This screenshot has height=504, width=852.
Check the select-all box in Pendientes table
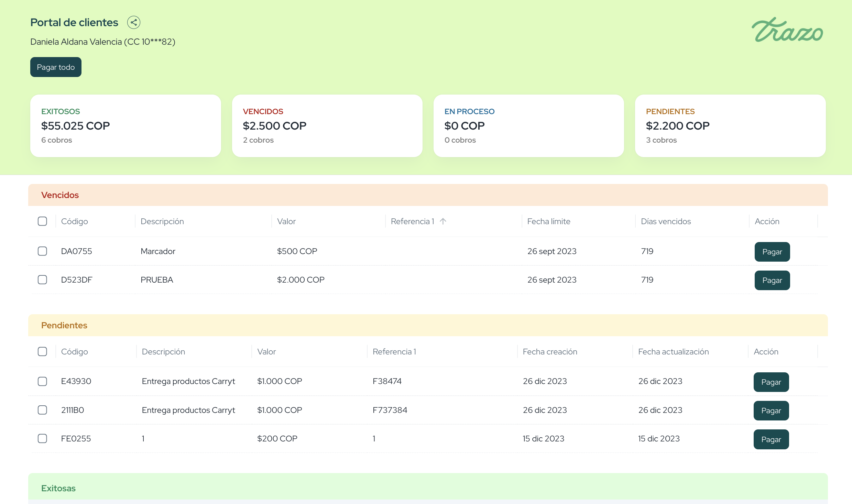coord(42,351)
